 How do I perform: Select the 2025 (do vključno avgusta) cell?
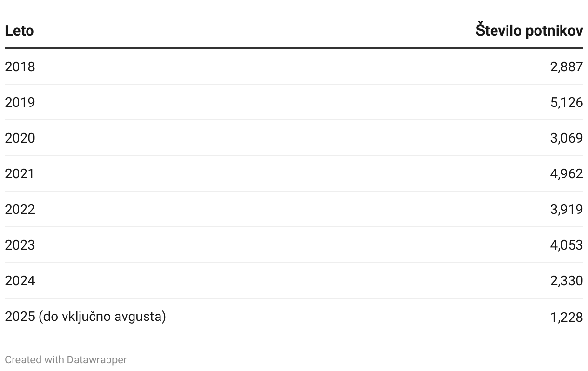85,317
